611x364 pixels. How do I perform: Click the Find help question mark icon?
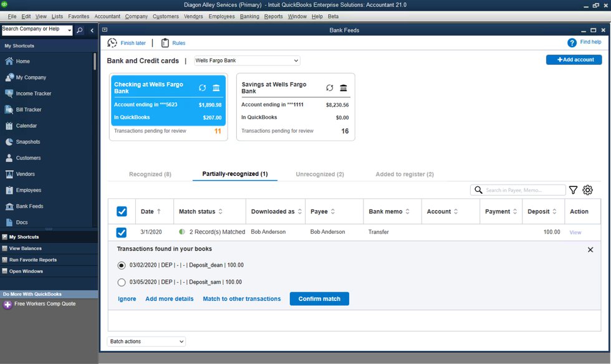[572, 42]
